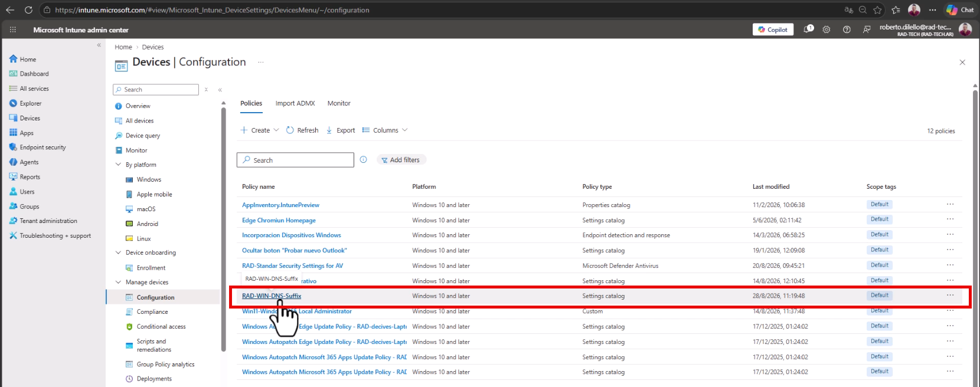Screen dimensions: 980x387
Task: Collapse the Device onboarding section
Action: tap(118, 252)
